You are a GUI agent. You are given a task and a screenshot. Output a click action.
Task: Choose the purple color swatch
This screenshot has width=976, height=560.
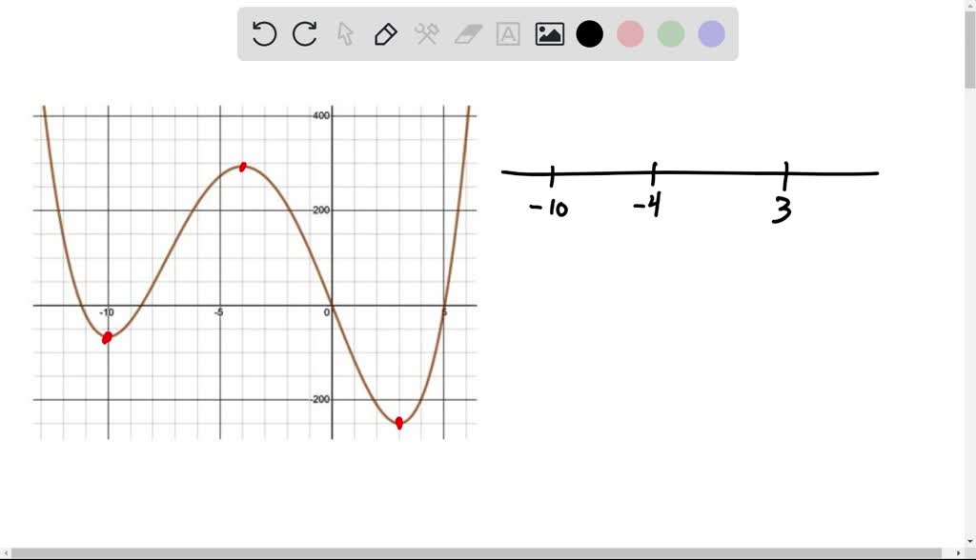point(711,33)
